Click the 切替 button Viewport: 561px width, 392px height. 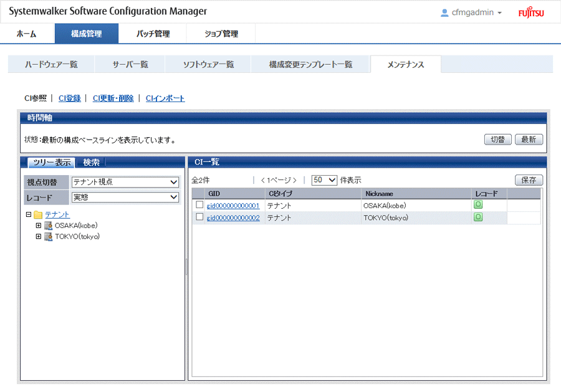click(x=497, y=140)
